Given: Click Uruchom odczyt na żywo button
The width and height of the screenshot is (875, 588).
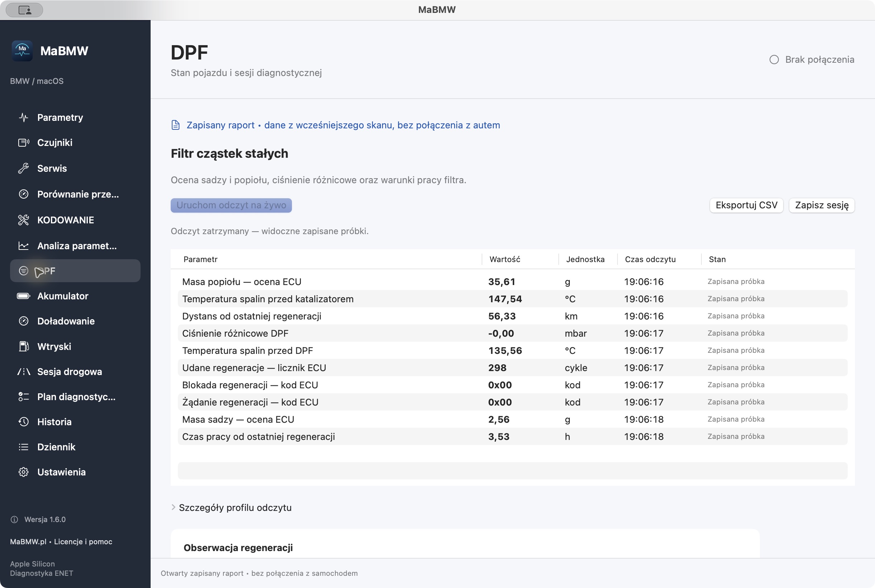Looking at the screenshot, I should coord(231,205).
